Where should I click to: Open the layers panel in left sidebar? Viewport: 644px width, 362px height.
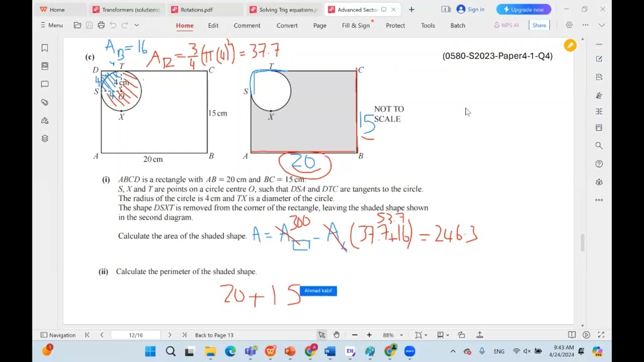tap(45, 138)
